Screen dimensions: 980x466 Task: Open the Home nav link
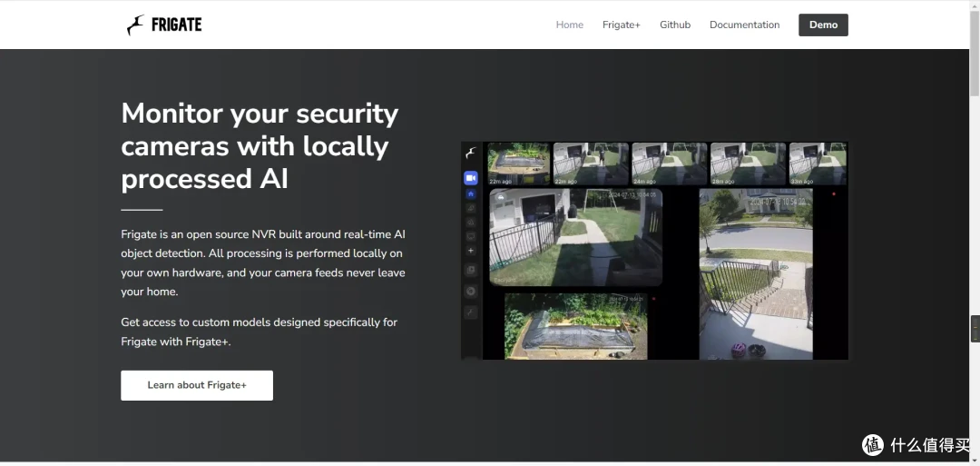(569, 25)
